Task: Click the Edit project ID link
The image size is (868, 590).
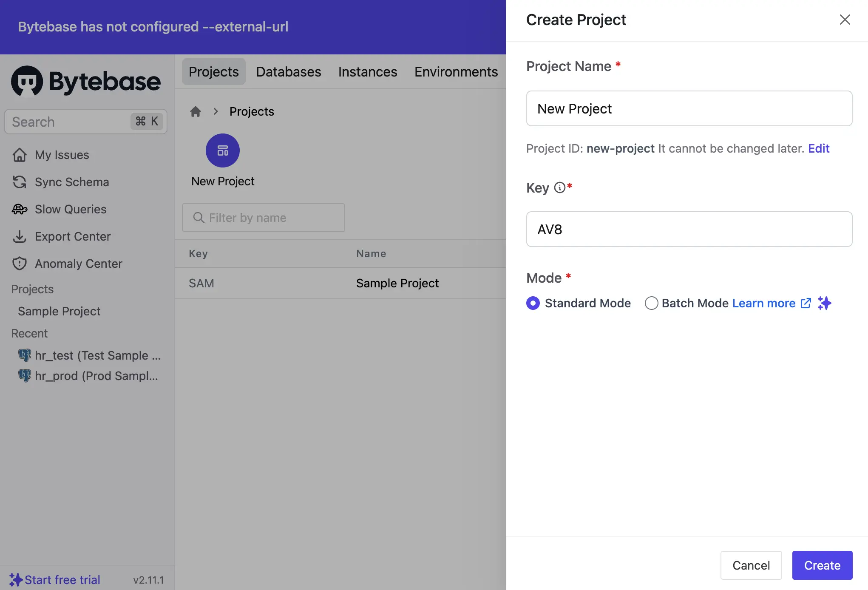Action: click(819, 148)
